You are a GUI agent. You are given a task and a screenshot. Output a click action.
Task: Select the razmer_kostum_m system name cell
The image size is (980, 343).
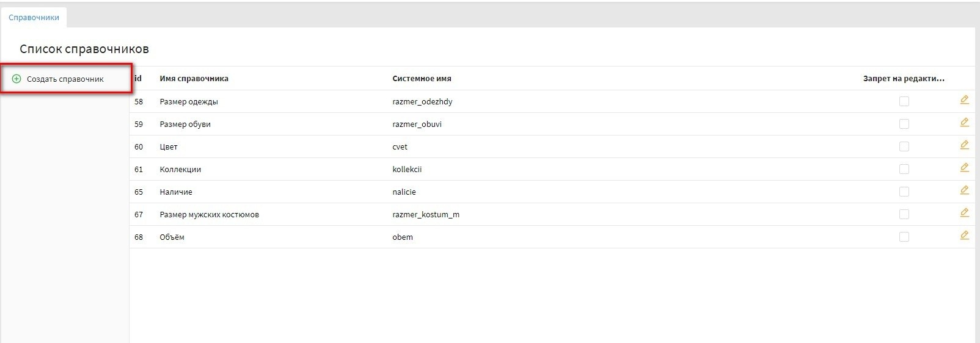[x=425, y=214]
